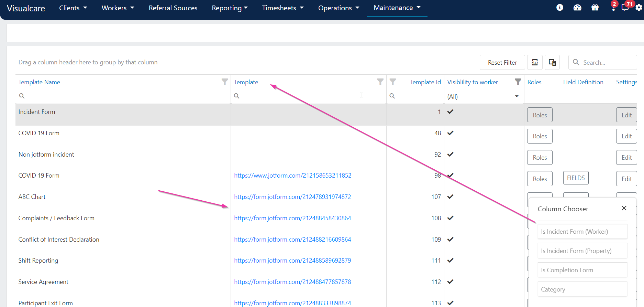644x307 pixels.
Task: Click the gift box icon
Action: 595,8
